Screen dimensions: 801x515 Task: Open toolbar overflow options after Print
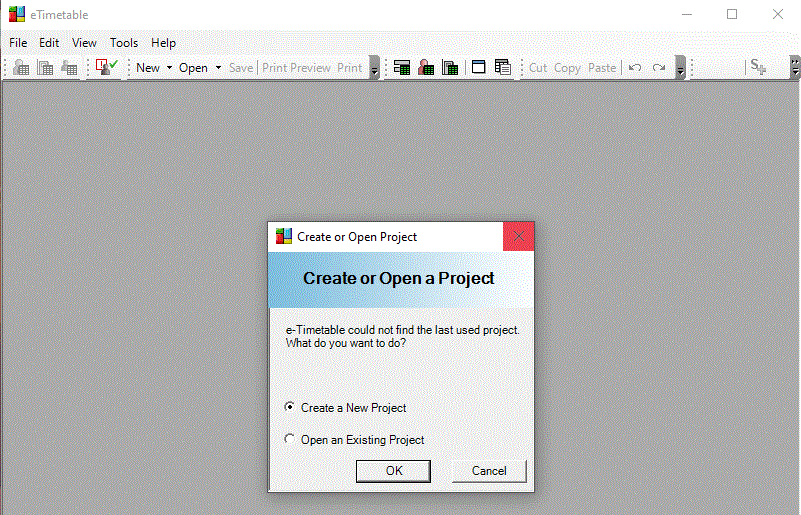click(374, 67)
